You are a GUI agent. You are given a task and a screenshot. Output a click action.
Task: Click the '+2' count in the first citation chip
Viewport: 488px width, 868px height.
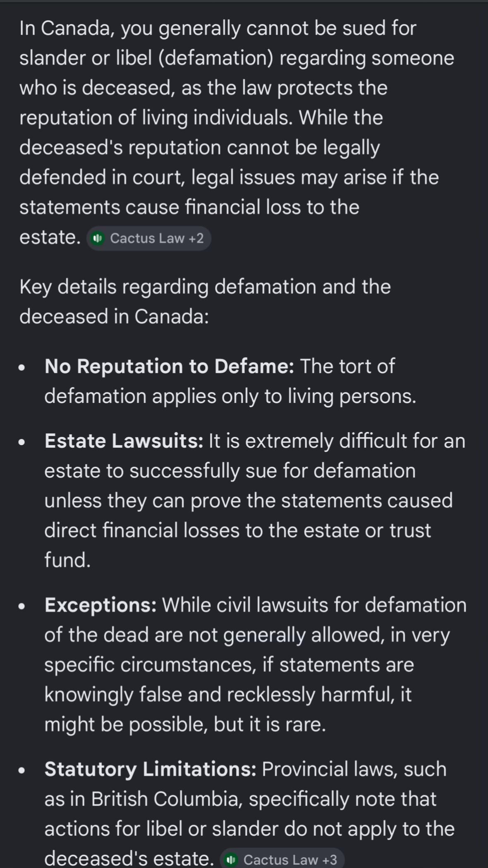pyautogui.click(x=196, y=238)
